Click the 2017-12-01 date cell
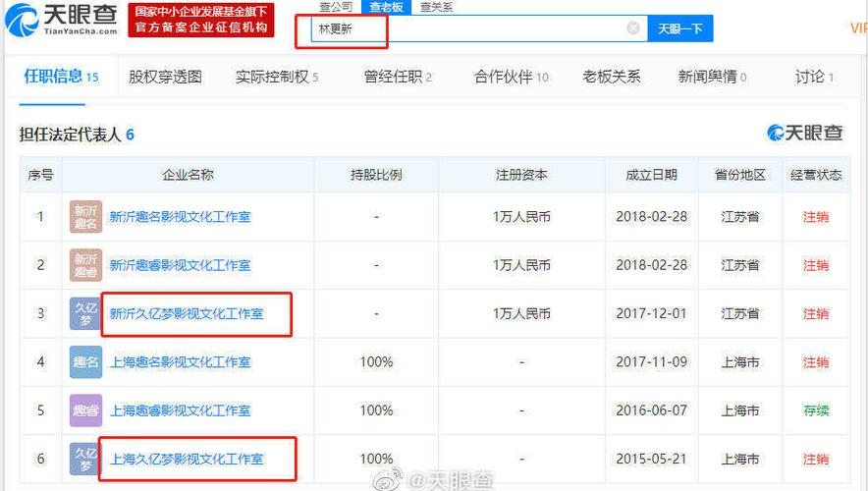Screen dimensions: 868x491 pos(652,314)
